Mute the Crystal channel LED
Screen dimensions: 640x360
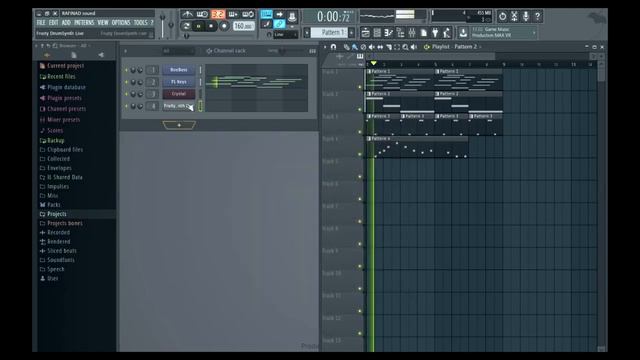126,94
